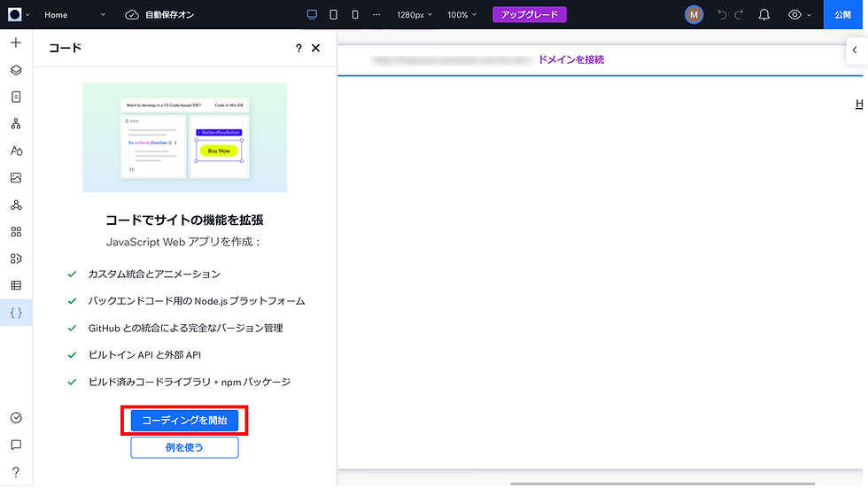Open the studio logo main menu
Image resolution: width=868 pixels, height=488 pixels.
coord(19,15)
